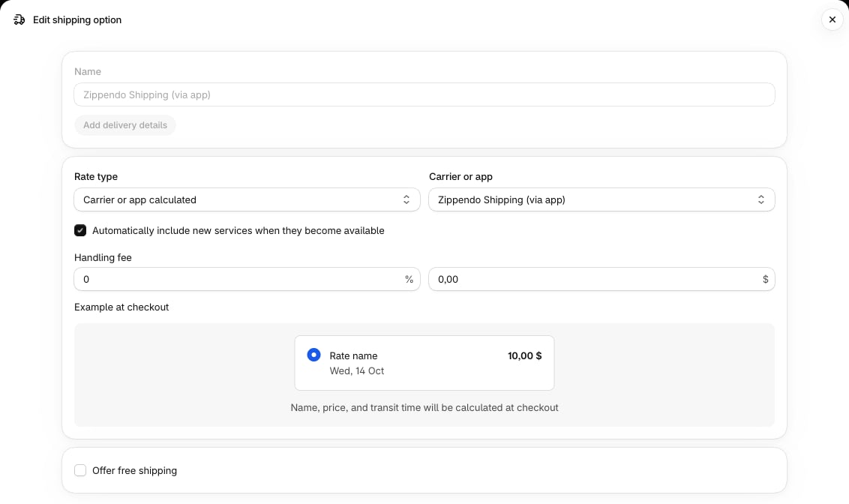Click the 10,00 $ example price
The height and width of the screenshot is (504, 849).
click(525, 355)
